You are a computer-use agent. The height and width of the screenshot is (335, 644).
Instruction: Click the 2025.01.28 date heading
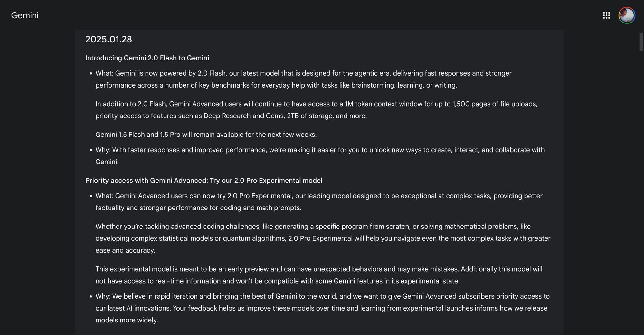pos(109,39)
